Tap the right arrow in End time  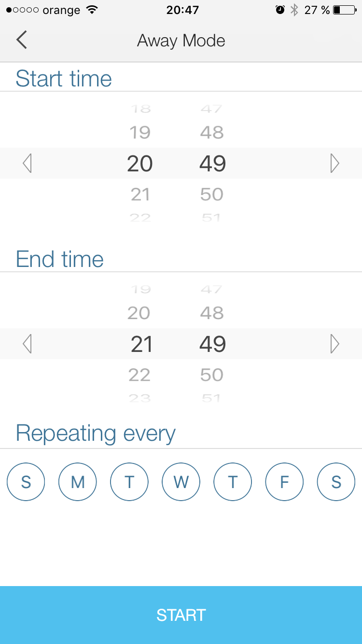(334, 344)
